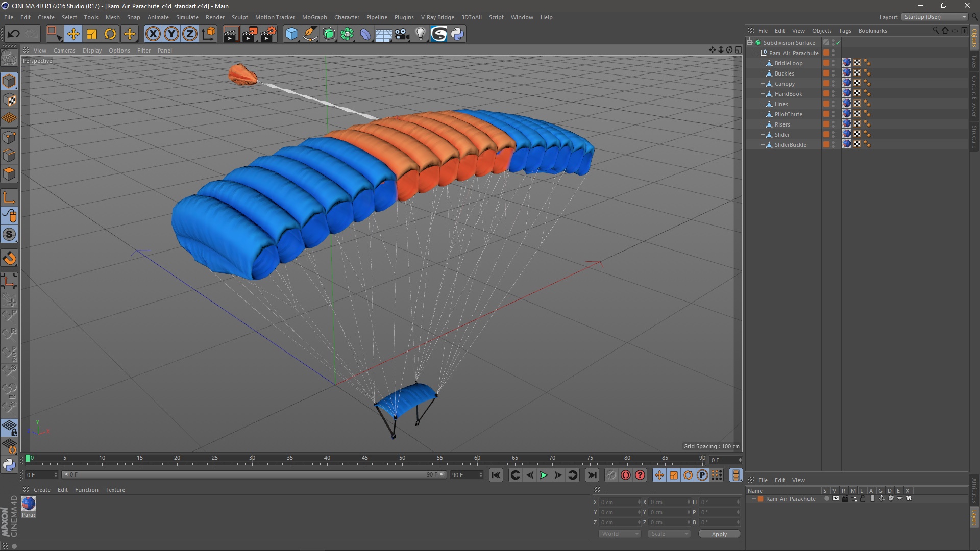Step the end frame 90 F spinner
The height and width of the screenshot is (551, 980).
click(481, 475)
